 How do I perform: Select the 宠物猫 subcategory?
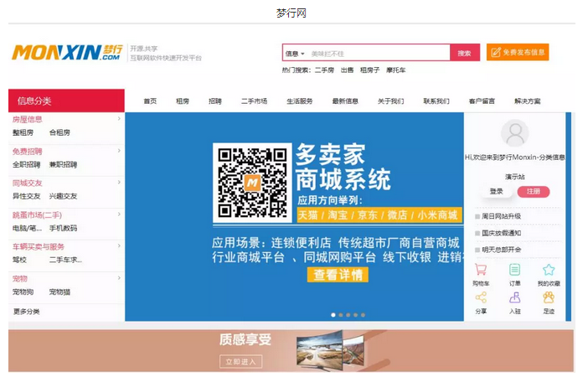(59, 292)
